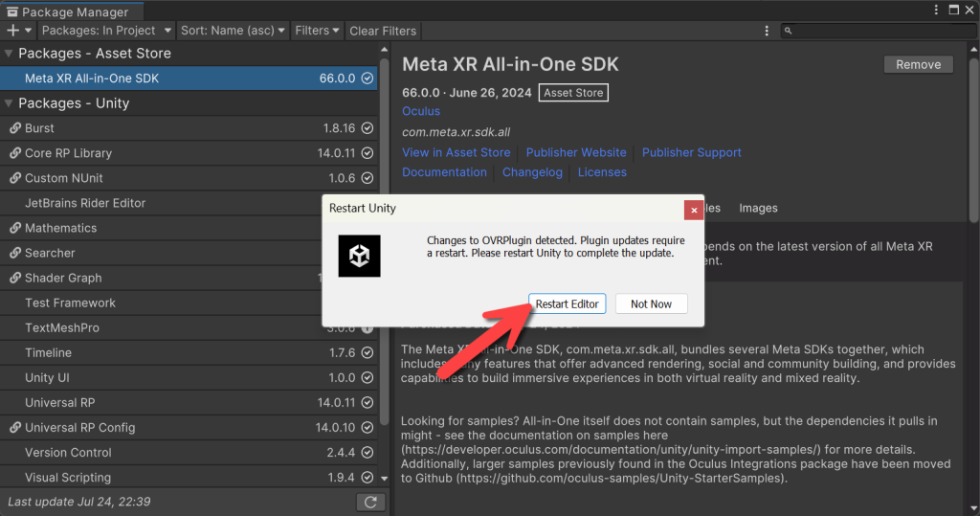The image size is (980, 516).
Task: Open the Publisher Support link
Action: 691,152
